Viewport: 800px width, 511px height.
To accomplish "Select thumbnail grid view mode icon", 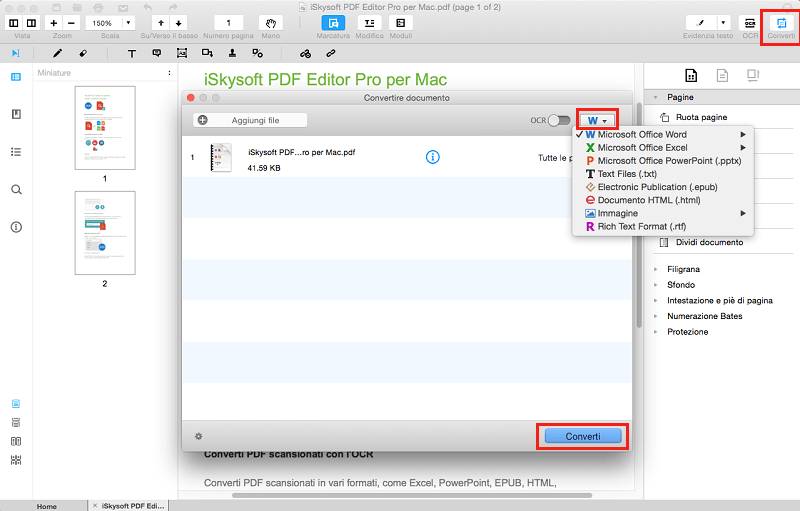I will 16,460.
